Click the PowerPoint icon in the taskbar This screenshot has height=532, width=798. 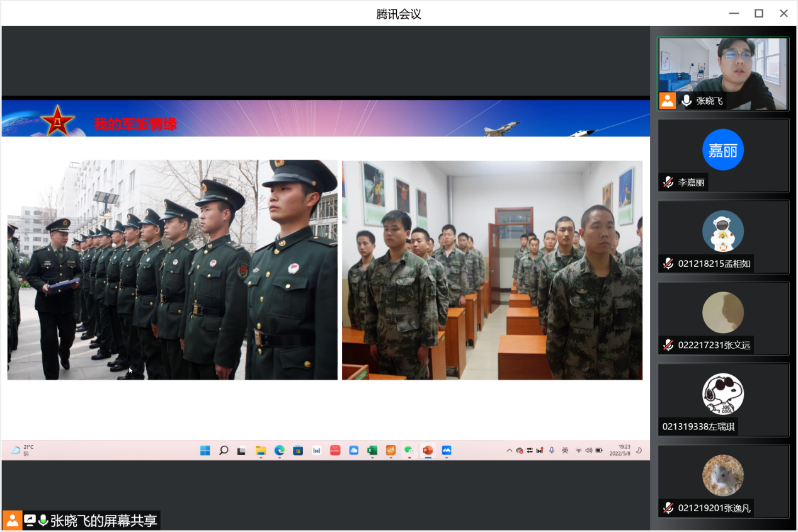[x=428, y=450]
